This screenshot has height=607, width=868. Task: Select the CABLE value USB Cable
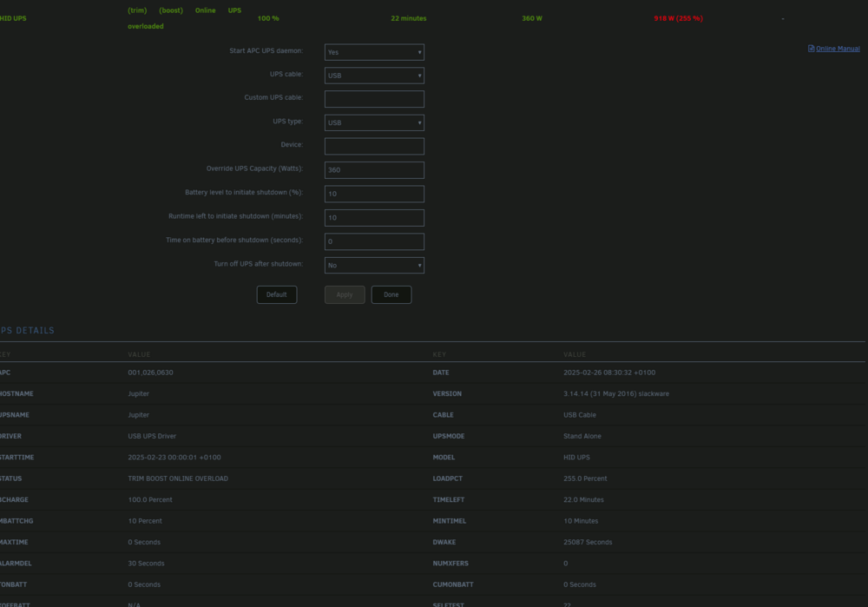pyautogui.click(x=580, y=415)
